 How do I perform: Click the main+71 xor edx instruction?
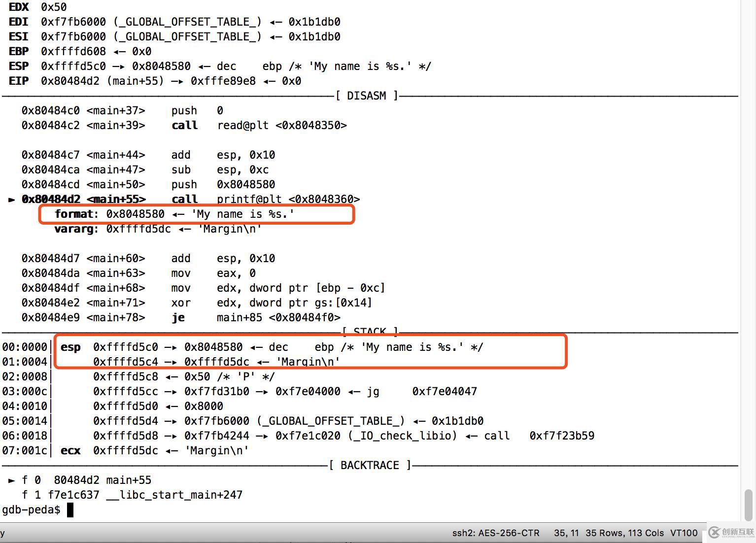197,303
